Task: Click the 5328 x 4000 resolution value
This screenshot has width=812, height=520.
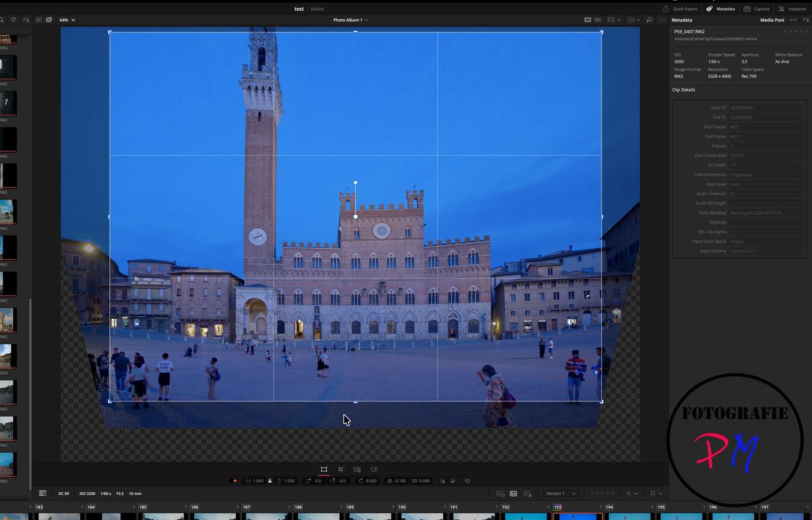Action: point(719,76)
